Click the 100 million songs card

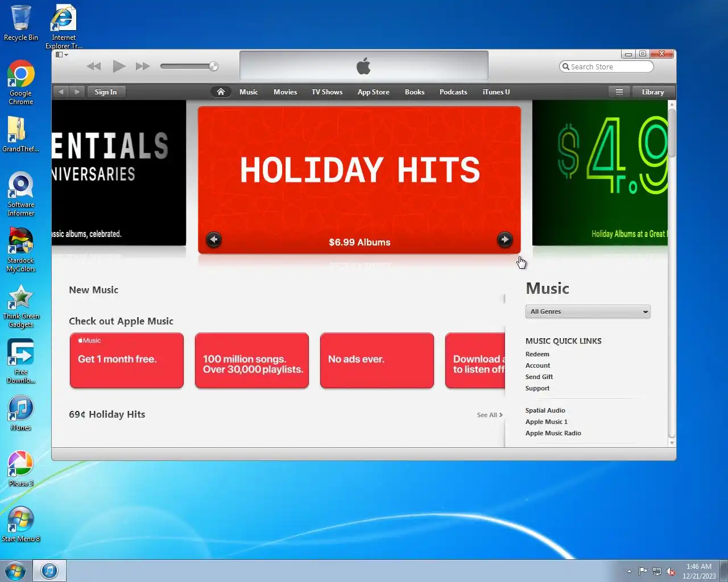pos(252,360)
